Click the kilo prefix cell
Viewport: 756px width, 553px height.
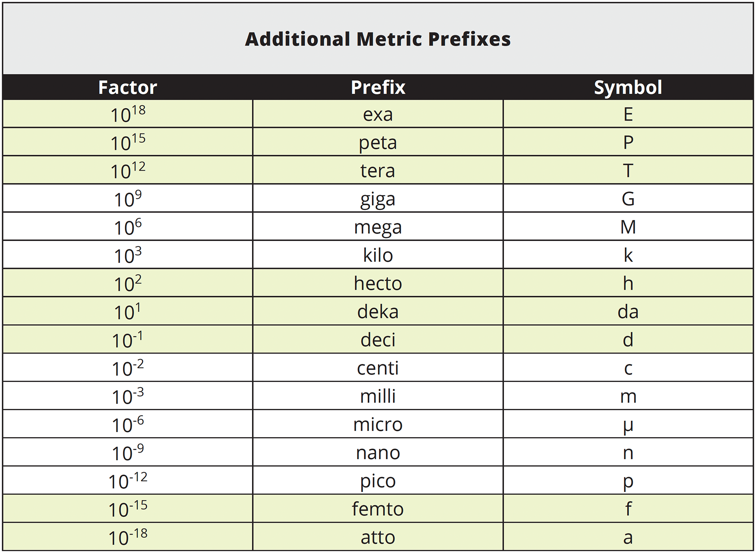click(x=378, y=256)
